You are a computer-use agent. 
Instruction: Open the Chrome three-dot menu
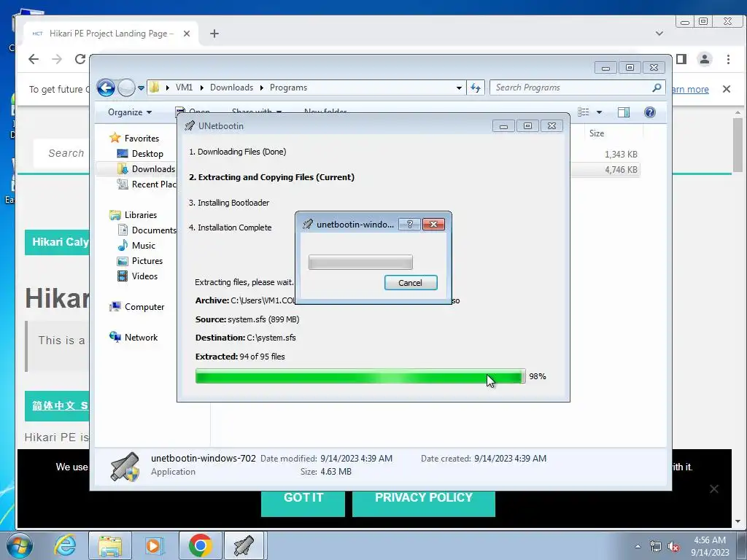pos(729,59)
